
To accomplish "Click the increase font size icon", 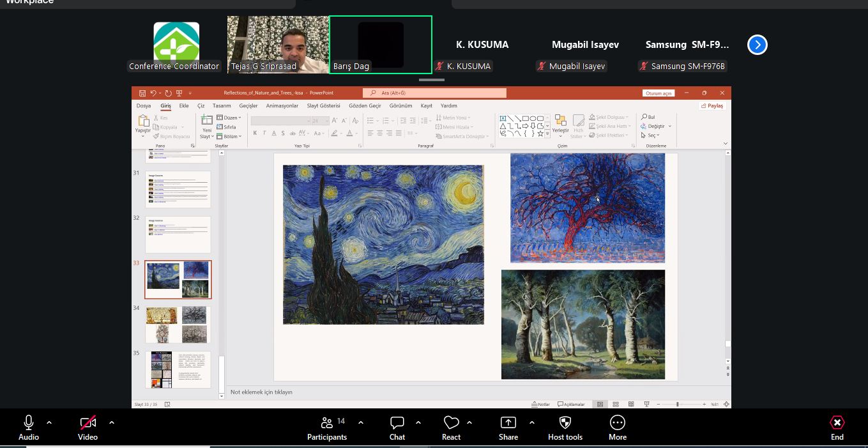I will coord(335,121).
